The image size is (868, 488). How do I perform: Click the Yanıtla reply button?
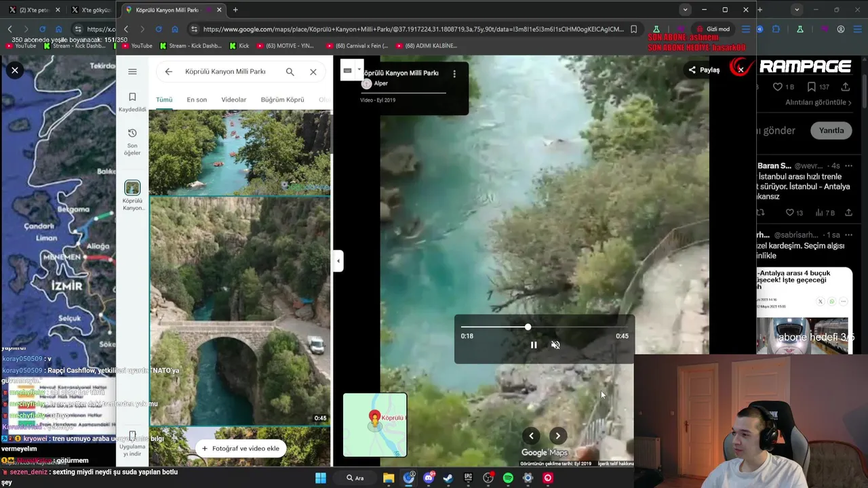pyautogui.click(x=831, y=130)
